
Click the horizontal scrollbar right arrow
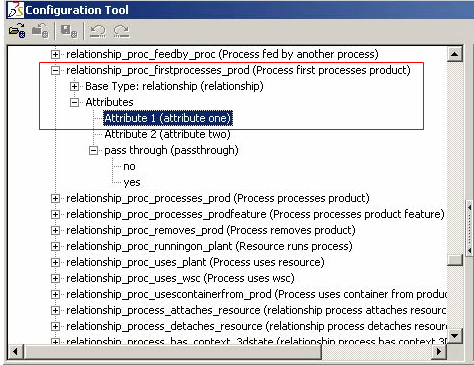click(x=439, y=351)
